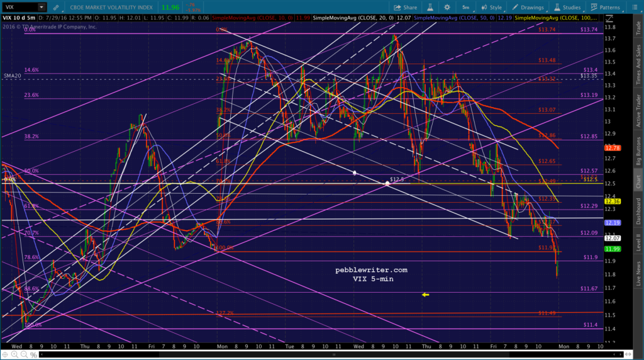Open the Patterns menu
Image resolution: width=644 pixels, height=360 pixels.
click(x=606, y=8)
